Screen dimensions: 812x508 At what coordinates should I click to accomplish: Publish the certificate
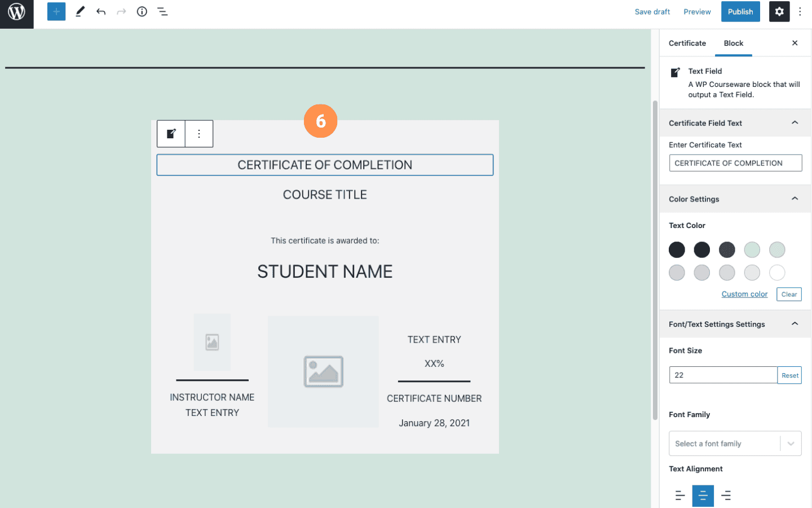[740, 12]
